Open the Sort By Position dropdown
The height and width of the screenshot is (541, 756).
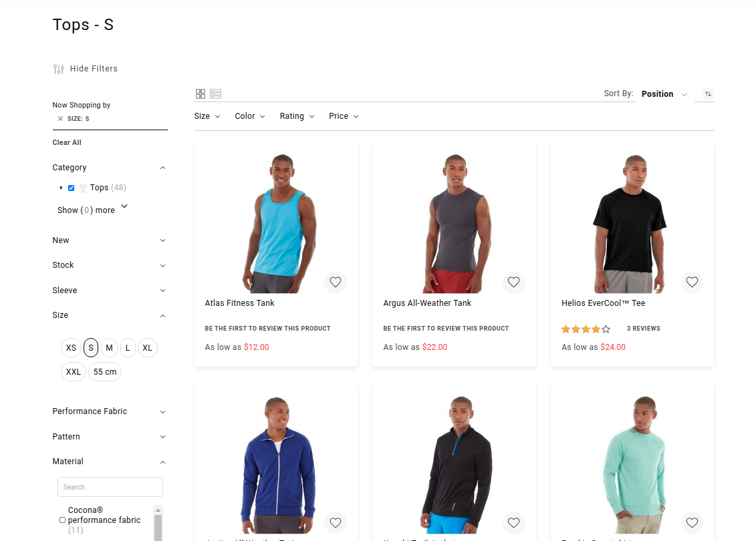click(664, 94)
